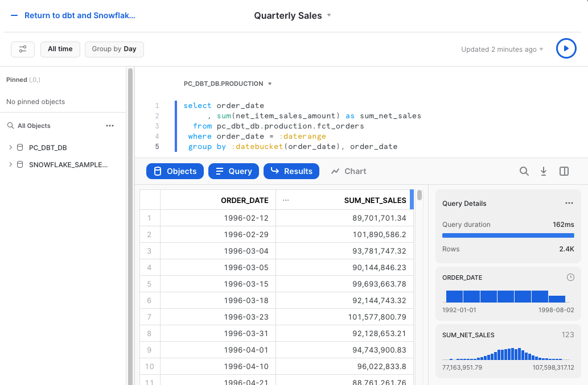Open the PC_DBT_DB.PRODUCTION schema selector

click(227, 83)
